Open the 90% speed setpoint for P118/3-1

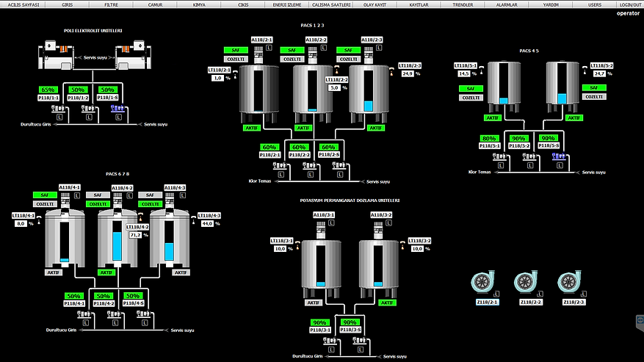[x=320, y=322]
